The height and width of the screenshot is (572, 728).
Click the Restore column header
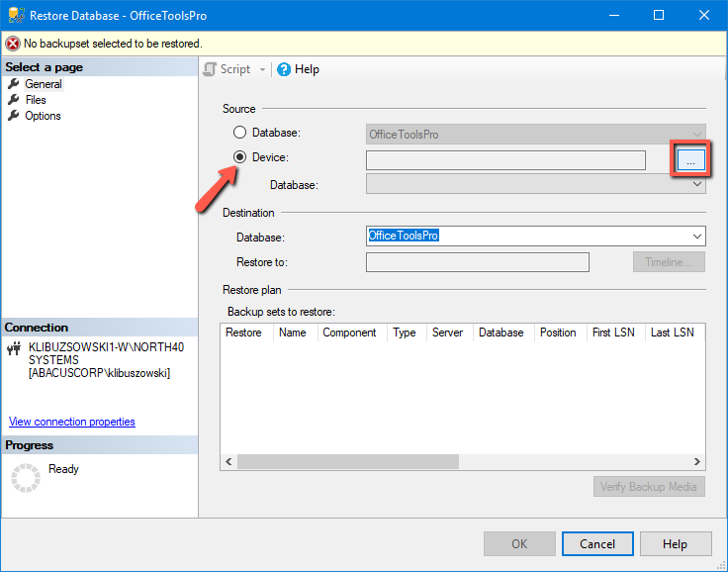[246, 333]
